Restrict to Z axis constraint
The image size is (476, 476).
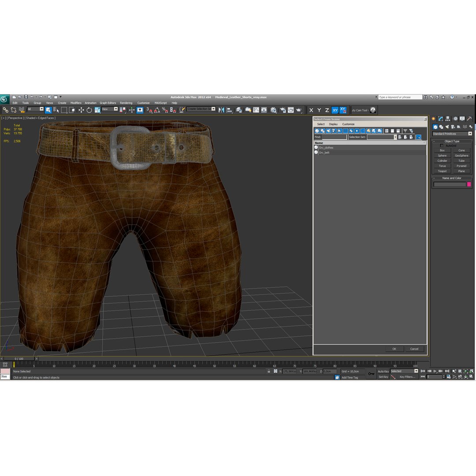click(x=327, y=110)
